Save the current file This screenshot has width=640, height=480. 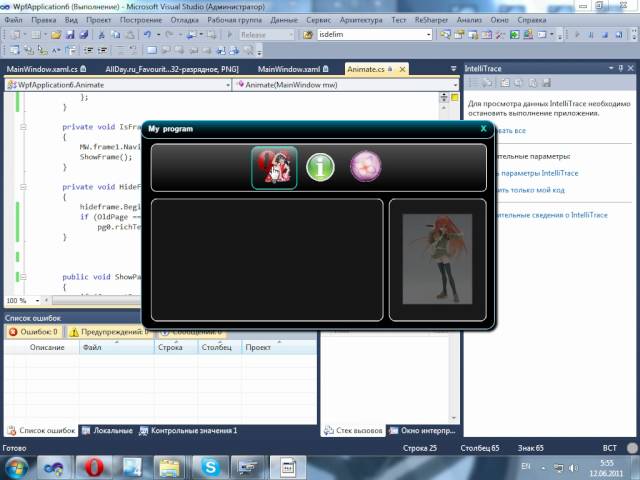(x=70, y=35)
